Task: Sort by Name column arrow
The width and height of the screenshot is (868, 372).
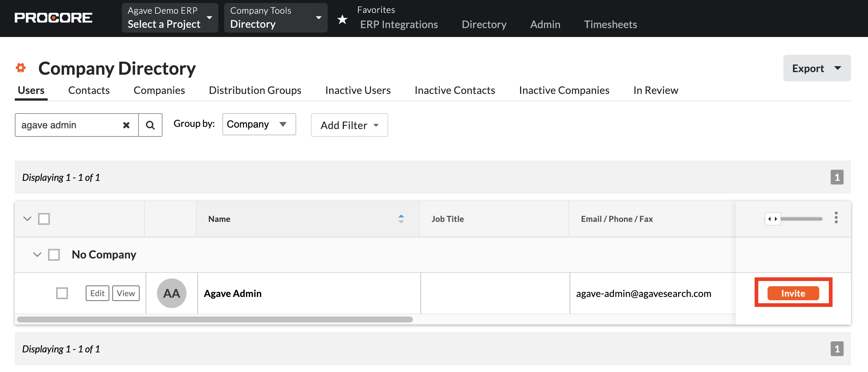Action: (401, 219)
